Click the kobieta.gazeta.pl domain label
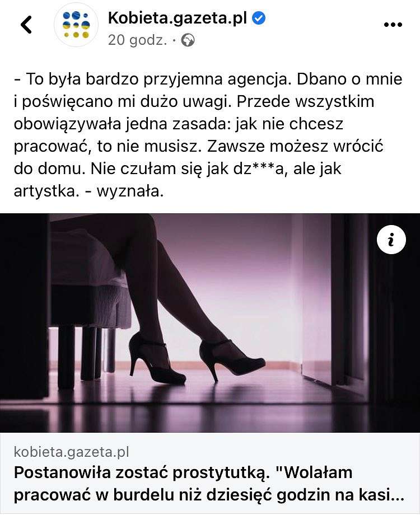The image size is (420, 515). [x=71, y=452]
